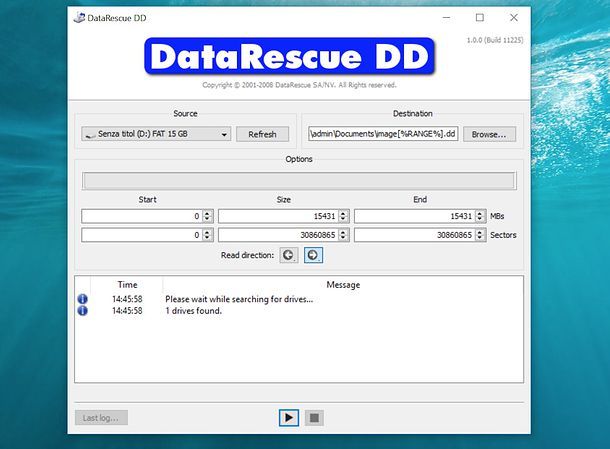The height and width of the screenshot is (449, 610).
Task: Click the Time column header
Action: click(127, 285)
